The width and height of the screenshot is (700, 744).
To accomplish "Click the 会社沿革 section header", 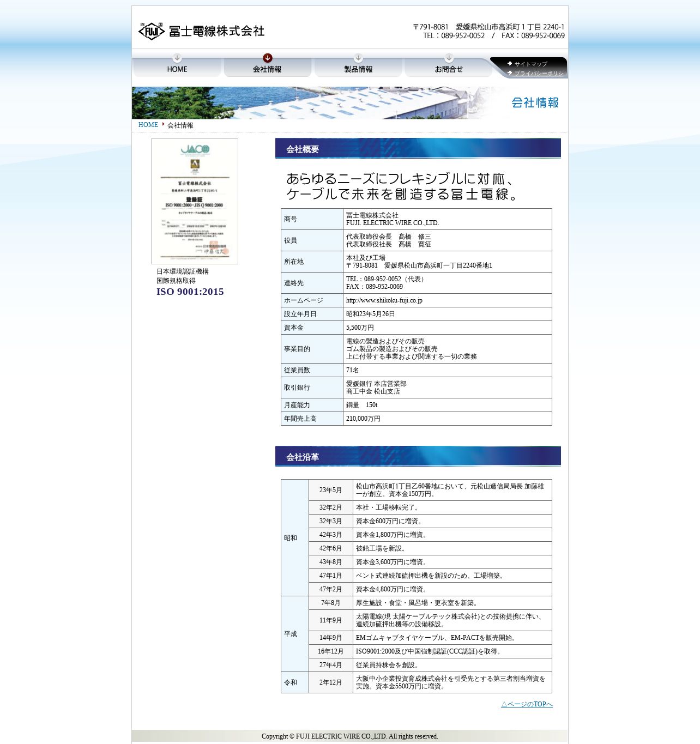I will (x=418, y=456).
